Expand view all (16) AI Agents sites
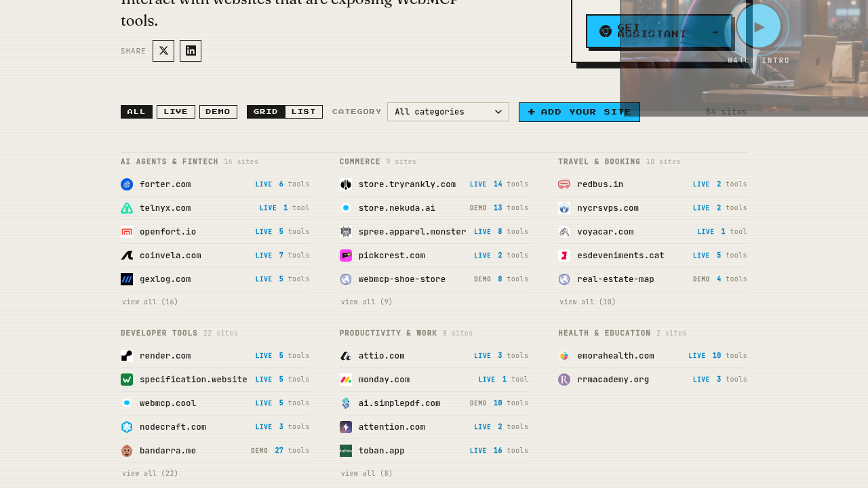This screenshot has width=868, height=488. 151,302
